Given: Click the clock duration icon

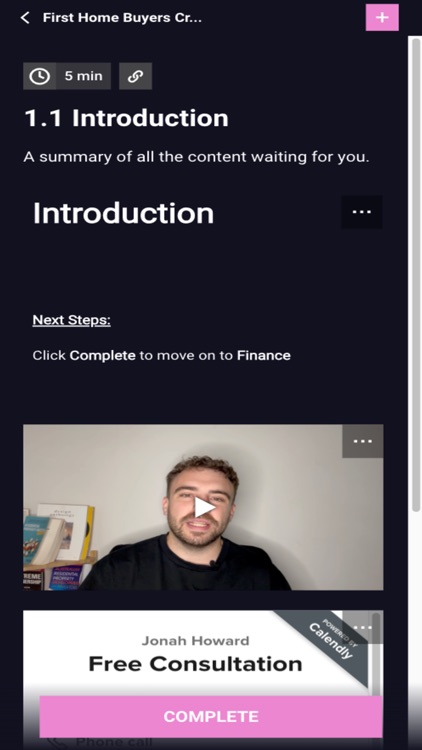Looking at the screenshot, I should (x=40, y=76).
